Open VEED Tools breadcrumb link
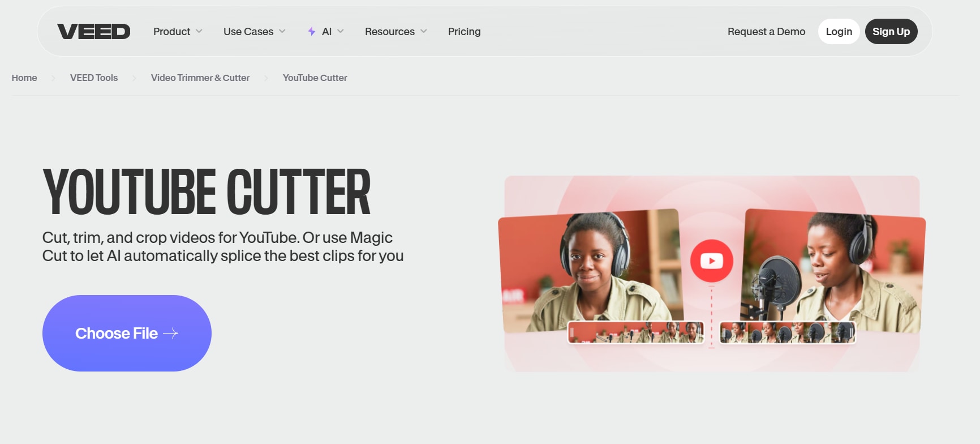980x444 pixels. [x=94, y=78]
